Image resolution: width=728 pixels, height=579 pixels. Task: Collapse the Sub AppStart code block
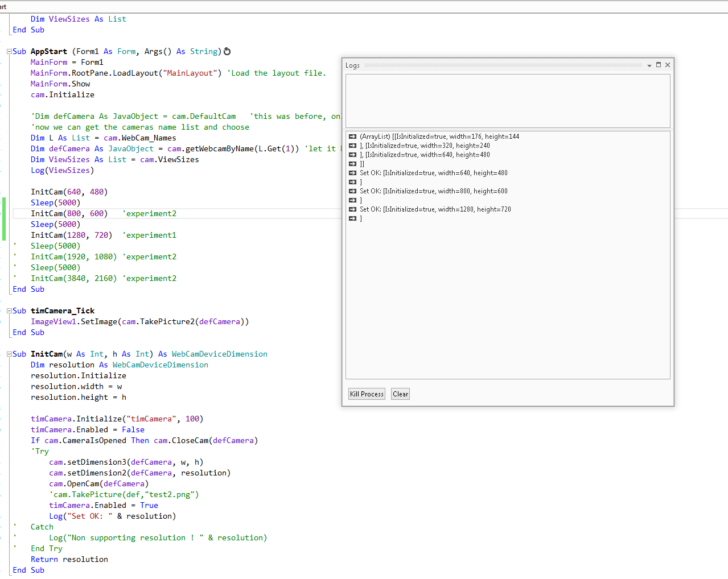9,52
